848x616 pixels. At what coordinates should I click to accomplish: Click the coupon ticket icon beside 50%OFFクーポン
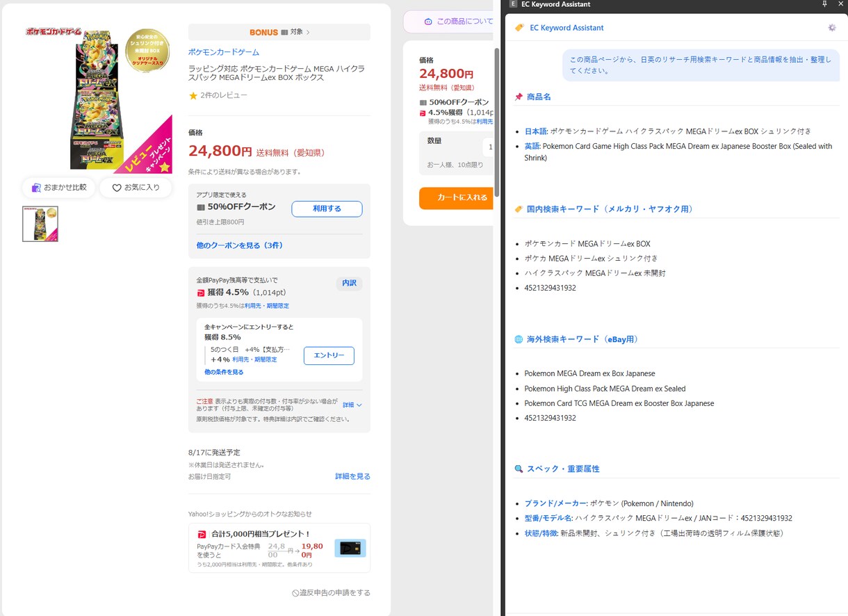point(201,207)
